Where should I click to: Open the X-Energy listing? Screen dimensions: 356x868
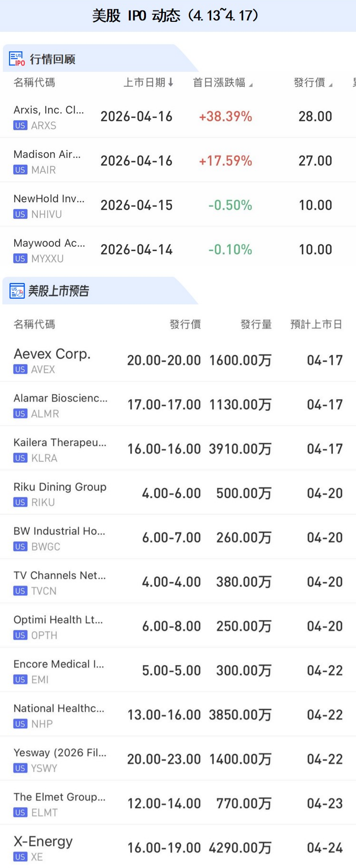(x=43, y=841)
